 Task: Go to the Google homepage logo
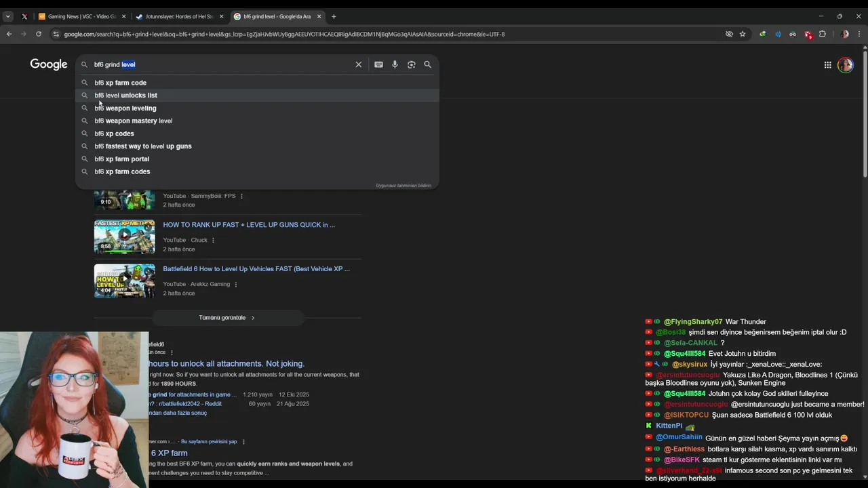[x=49, y=64]
